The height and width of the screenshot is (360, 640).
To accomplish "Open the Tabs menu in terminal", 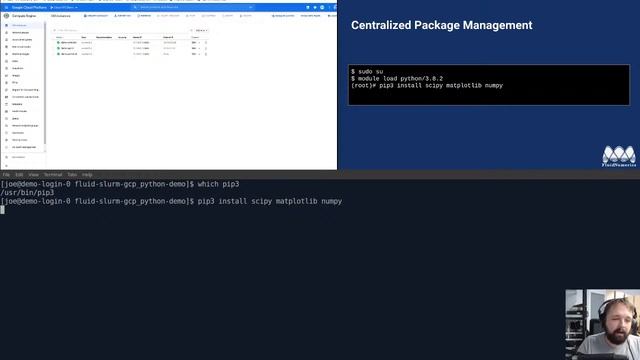I will coord(72,175).
